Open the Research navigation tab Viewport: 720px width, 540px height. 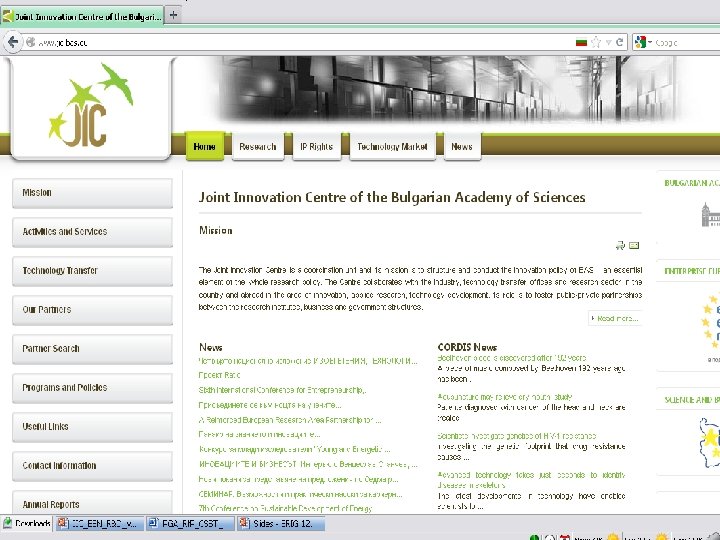pos(258,146)
